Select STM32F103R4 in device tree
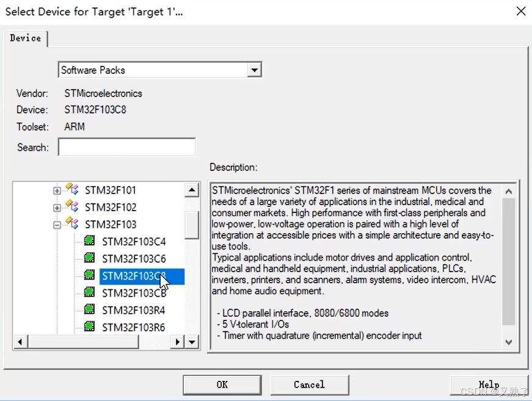The width and height of the screenshot is (532, 401). point(133,310)
